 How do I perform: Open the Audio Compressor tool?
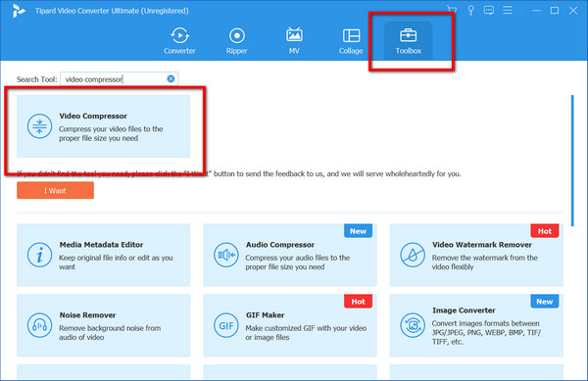click(x=290, y=255)
